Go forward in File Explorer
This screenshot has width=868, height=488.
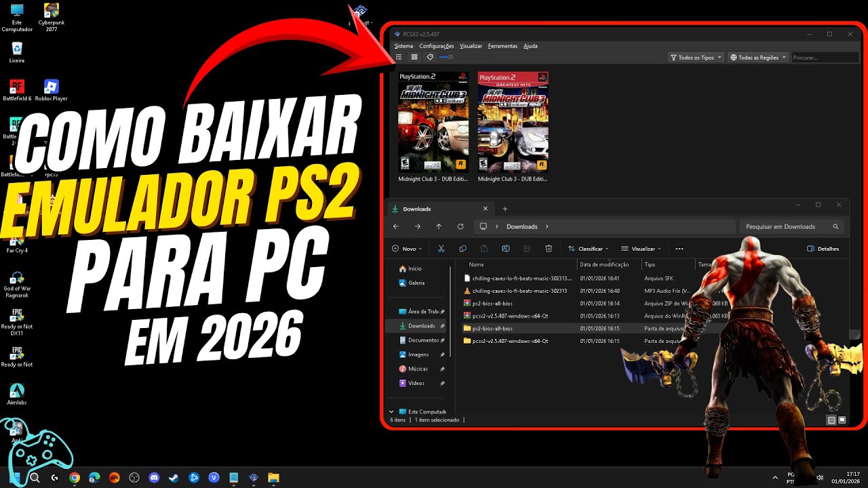(x=417, y=226)
